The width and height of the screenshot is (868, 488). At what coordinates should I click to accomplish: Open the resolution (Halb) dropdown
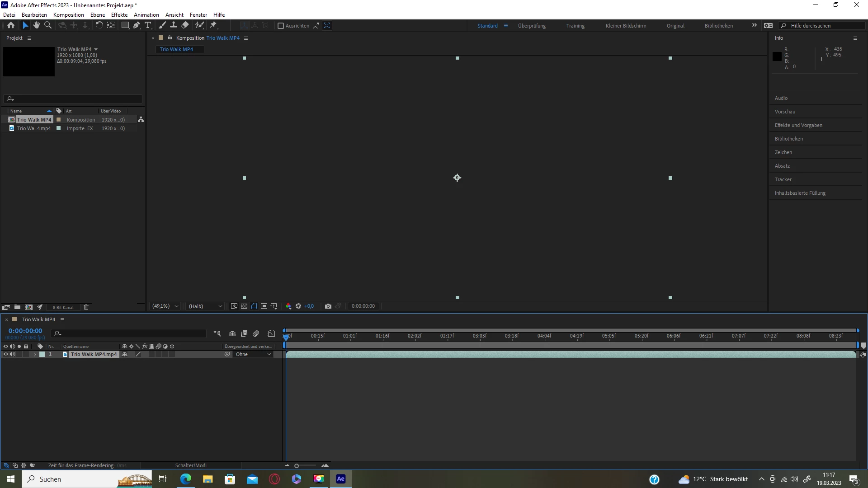pos(206,306)
